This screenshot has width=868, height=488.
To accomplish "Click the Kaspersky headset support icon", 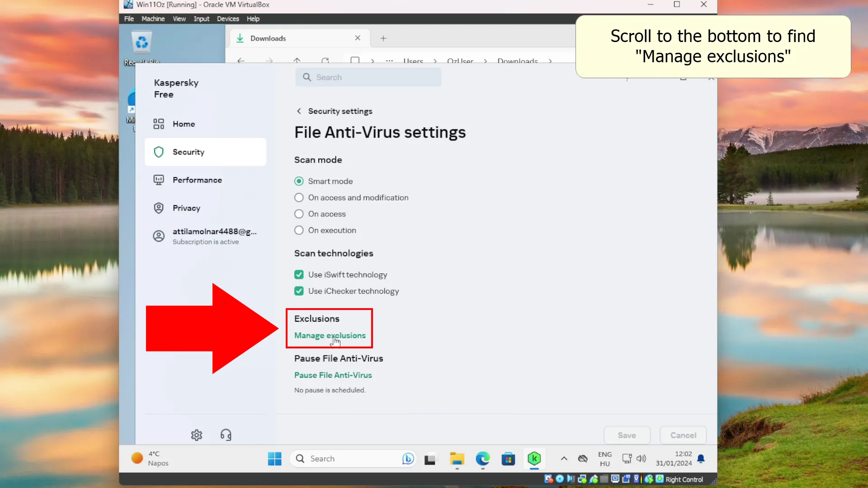I will click(226, 434).
